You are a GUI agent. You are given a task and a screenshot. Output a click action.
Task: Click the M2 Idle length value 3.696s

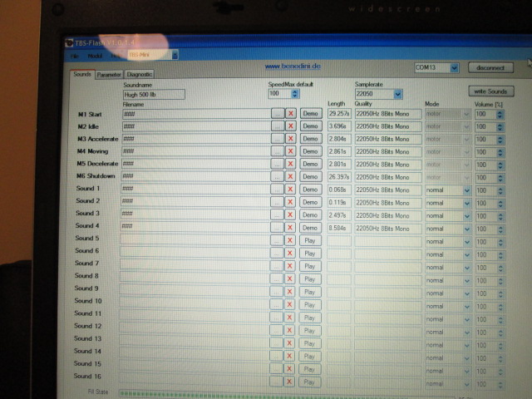(339, 126)
